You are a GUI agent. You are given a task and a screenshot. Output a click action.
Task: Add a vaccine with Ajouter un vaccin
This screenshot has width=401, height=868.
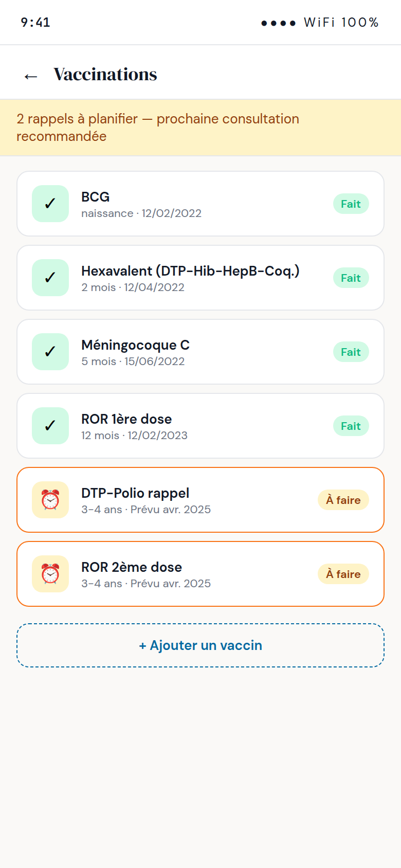(x=200, y=645)
